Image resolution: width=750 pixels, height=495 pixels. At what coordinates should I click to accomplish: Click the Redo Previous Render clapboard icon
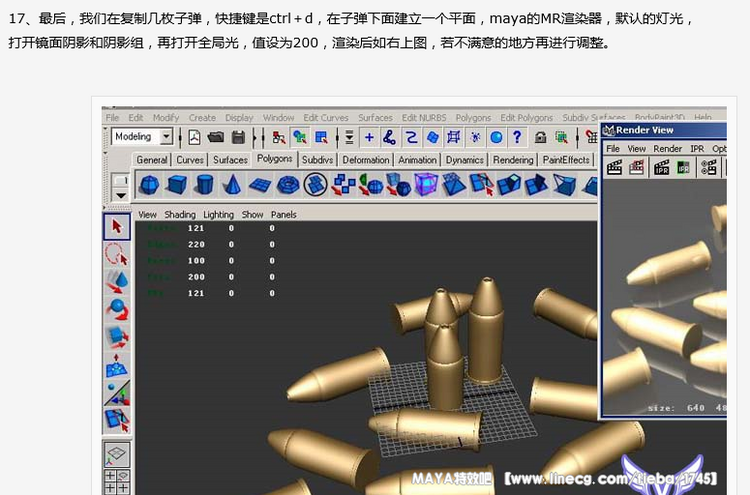coord(615,167)
